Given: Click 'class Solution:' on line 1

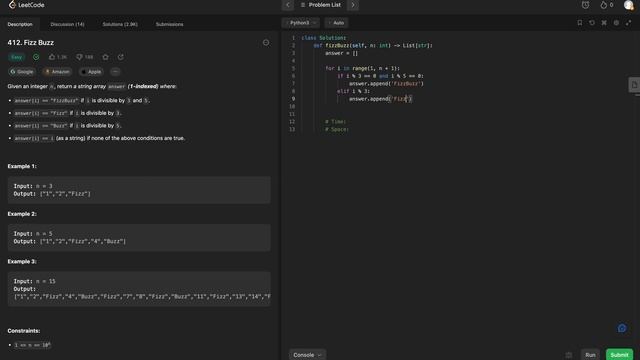Looking at the screenshot, I should 323,38.
